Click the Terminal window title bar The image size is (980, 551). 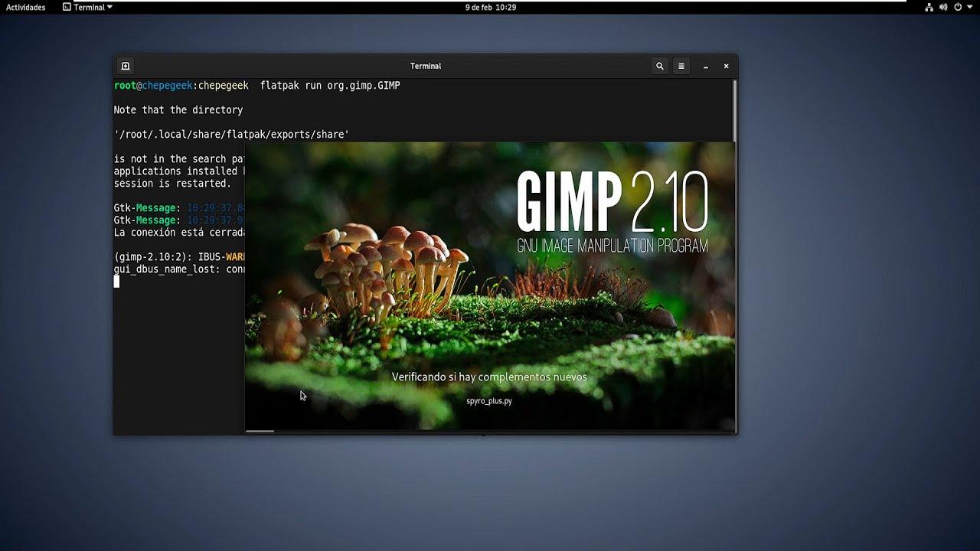click(425, 66)
